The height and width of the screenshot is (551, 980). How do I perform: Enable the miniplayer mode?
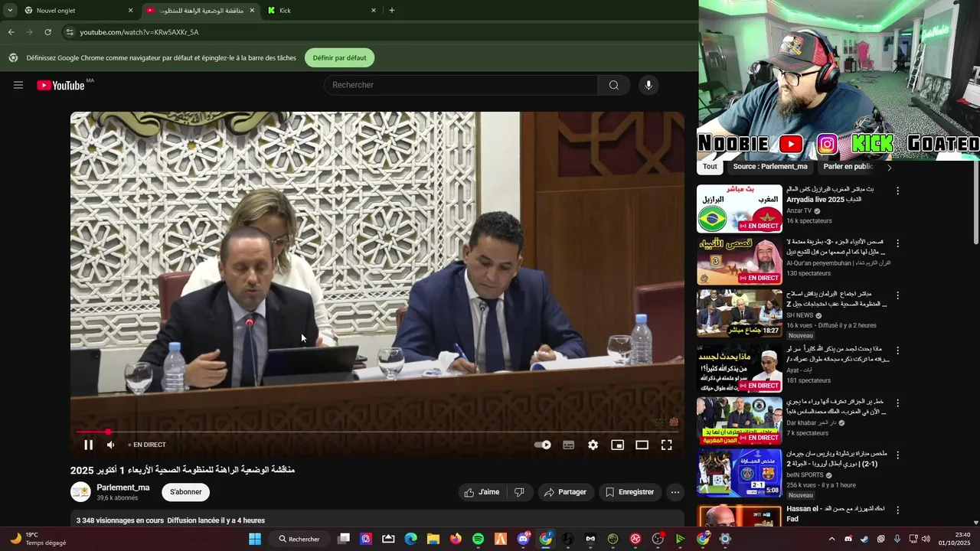click(617, 445)
